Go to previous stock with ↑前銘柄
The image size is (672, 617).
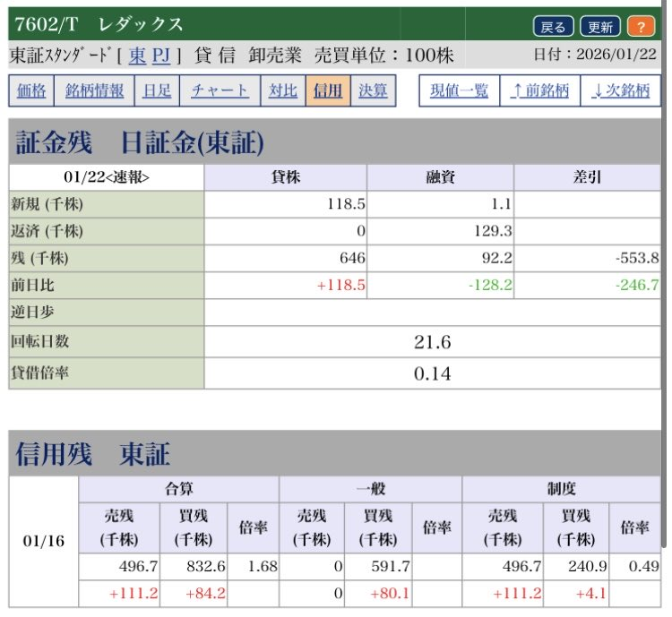point(540,90)
